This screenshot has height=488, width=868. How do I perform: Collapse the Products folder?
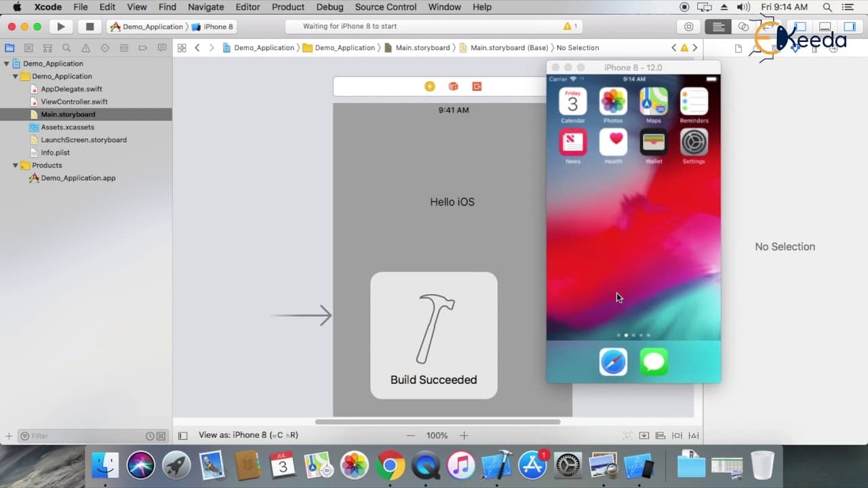pos(16,165)
